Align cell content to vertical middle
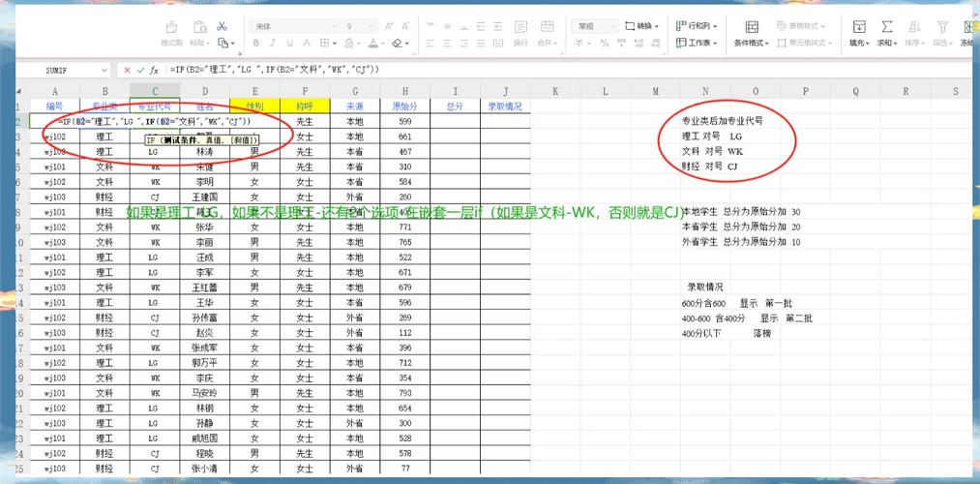Image resolution: width=980 pixels, height=484 pixels. pos(447,27)
